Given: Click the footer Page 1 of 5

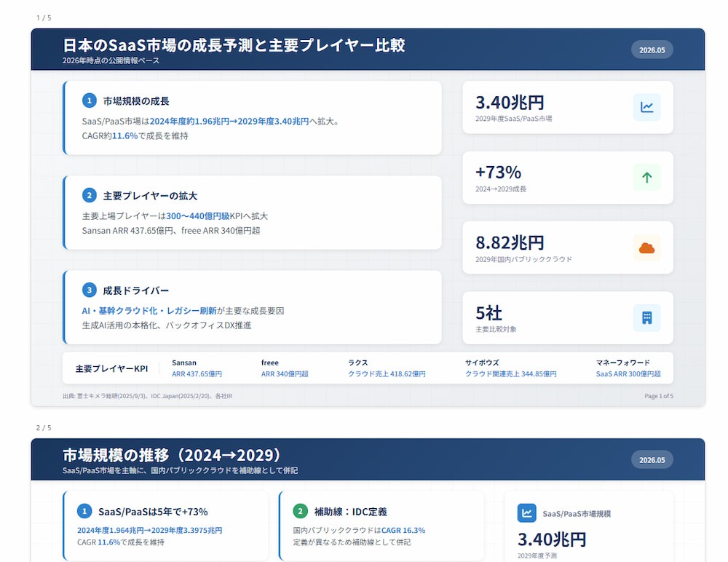Looking at the screenshot, I should [658, 396].
